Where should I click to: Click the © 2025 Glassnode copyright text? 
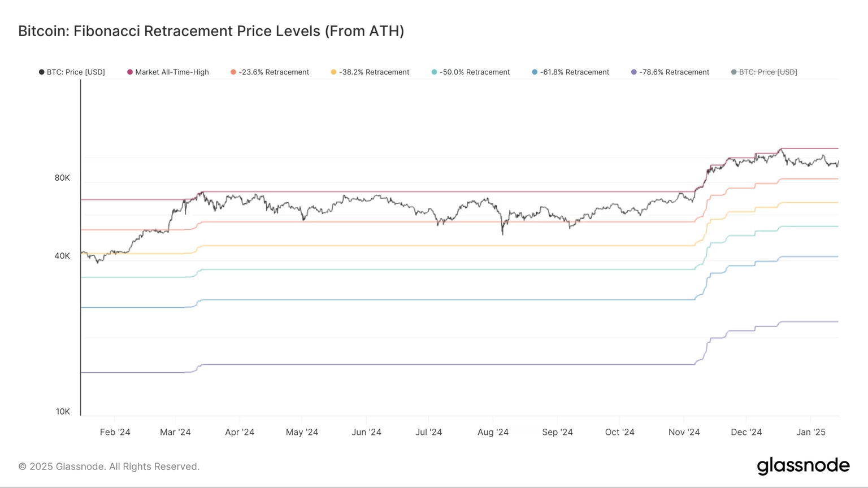[108, 466]
